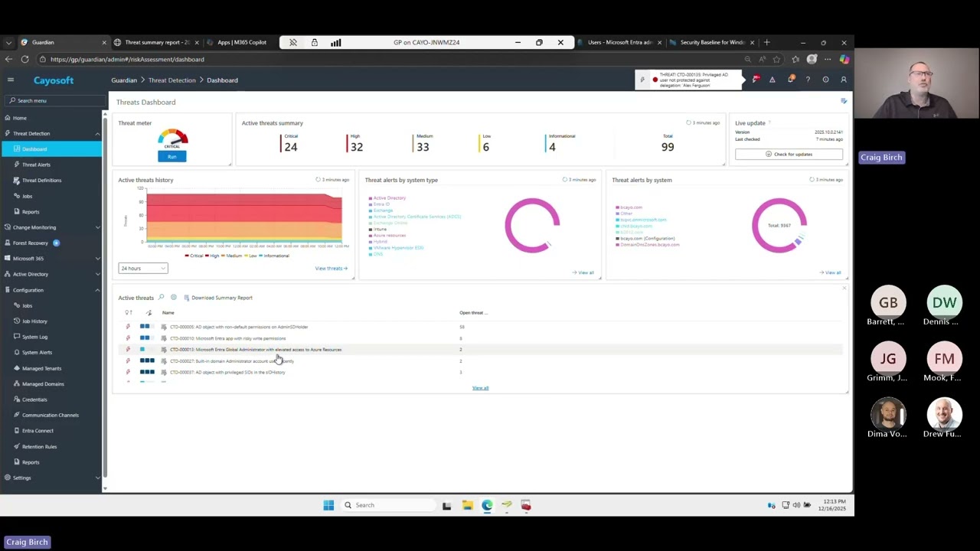
Task: Open Microsoft Edge on the taskbar
Action: pos(487,505)
